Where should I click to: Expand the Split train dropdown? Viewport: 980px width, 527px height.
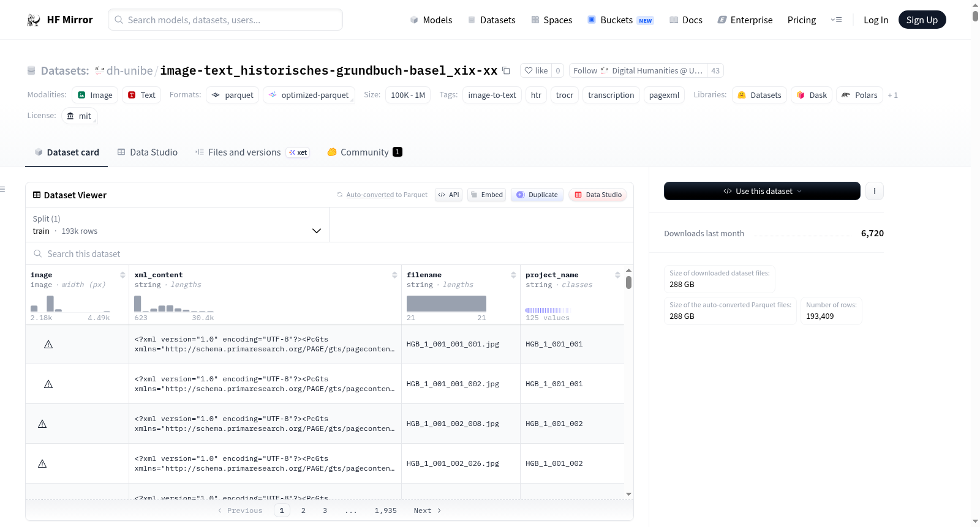[178, 225]
